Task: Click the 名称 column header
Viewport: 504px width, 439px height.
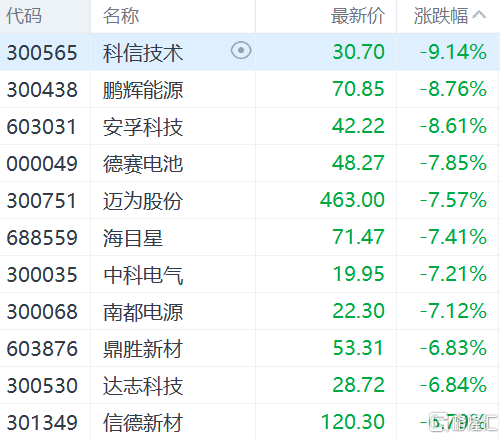Action: [121, 16]
